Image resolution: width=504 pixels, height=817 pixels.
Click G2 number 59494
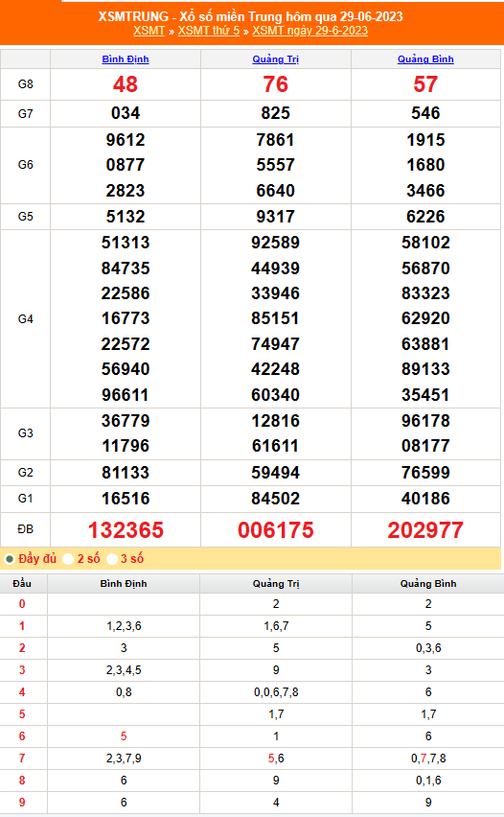[x=275, y=473]
